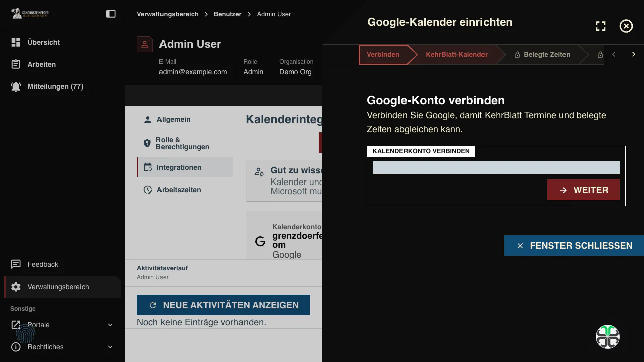Select the KehrBlatt-Kalender wizard step
Image resolution: width=644 pixels, height=362 pixels.
[x=456, y=54]
